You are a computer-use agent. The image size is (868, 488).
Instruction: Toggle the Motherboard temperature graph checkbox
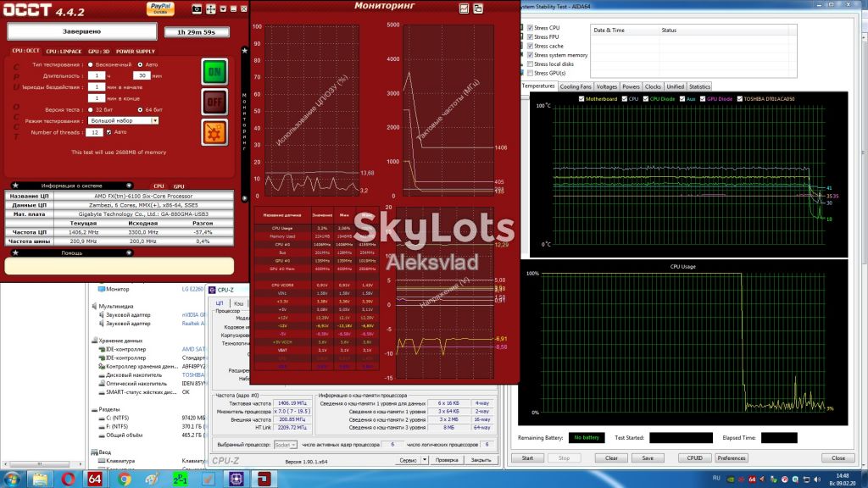[x=581, y=99]
